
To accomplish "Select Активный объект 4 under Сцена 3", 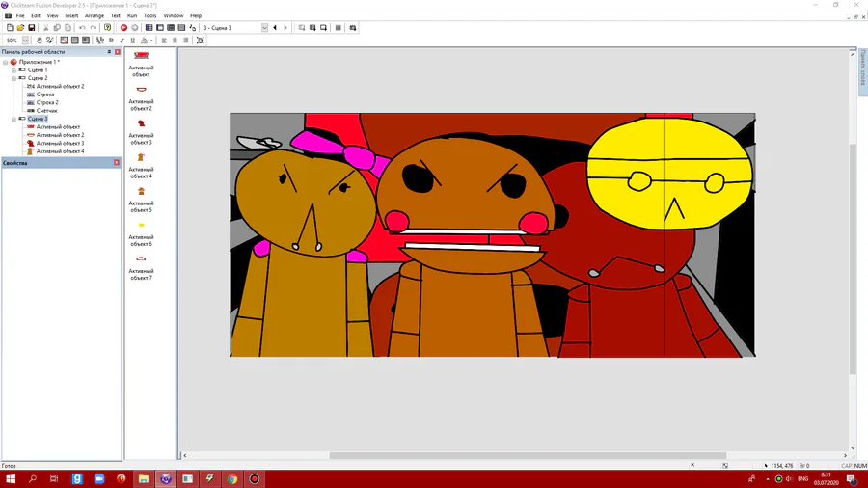I will pos(60,151).
